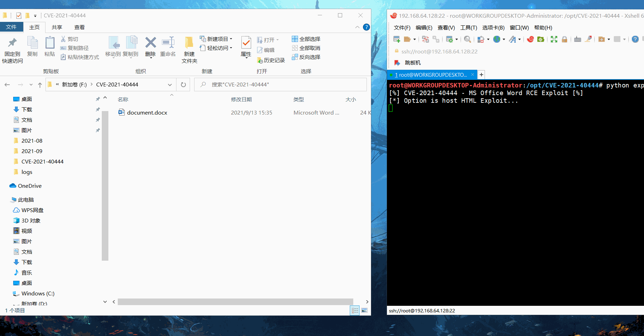
Task: Collapse the Explorer ribbon chevron
Action: [x=357, y=27]
